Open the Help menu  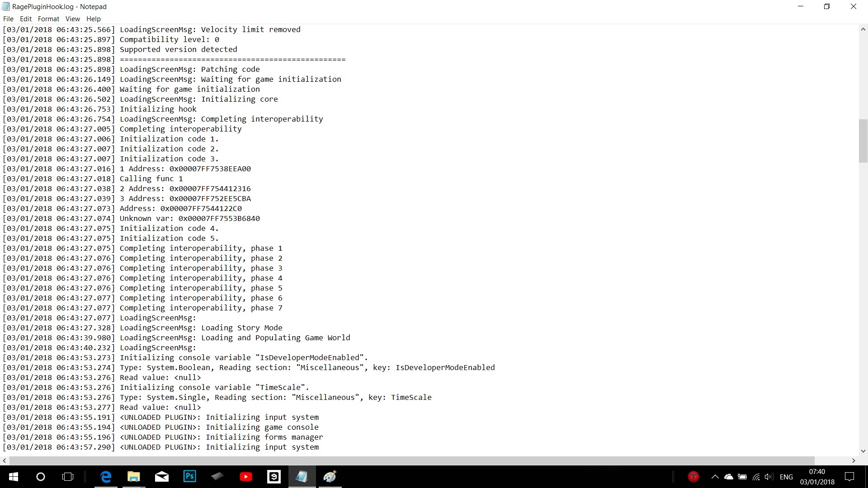coord(93,19)
